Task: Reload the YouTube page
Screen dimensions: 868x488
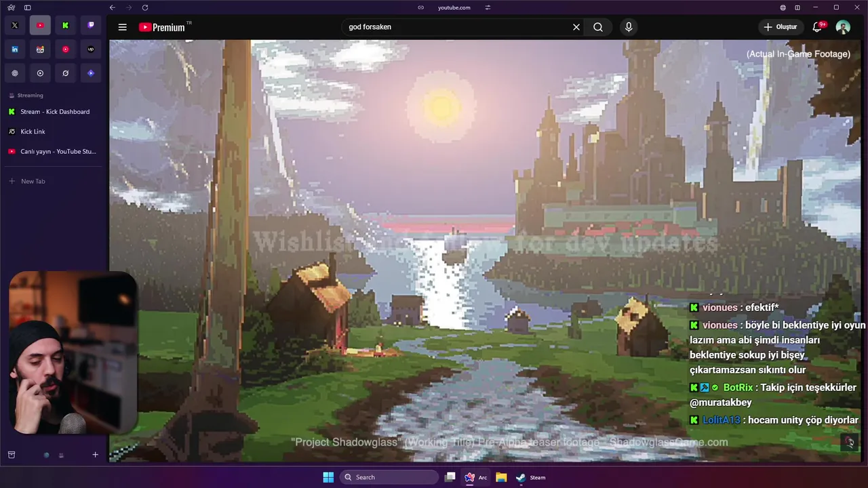Action: pyautogui.click(x=145, y=7)
